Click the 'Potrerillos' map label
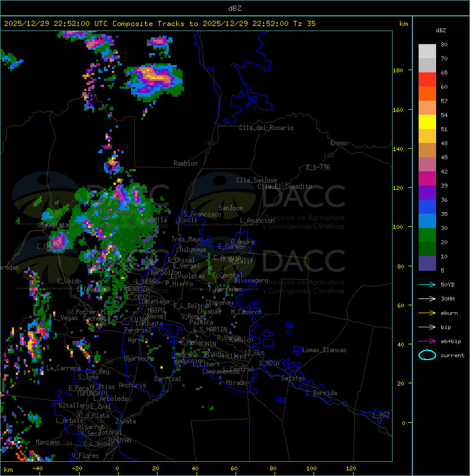The width and height of the screenshot is (470, 476). tap(94, 312)
